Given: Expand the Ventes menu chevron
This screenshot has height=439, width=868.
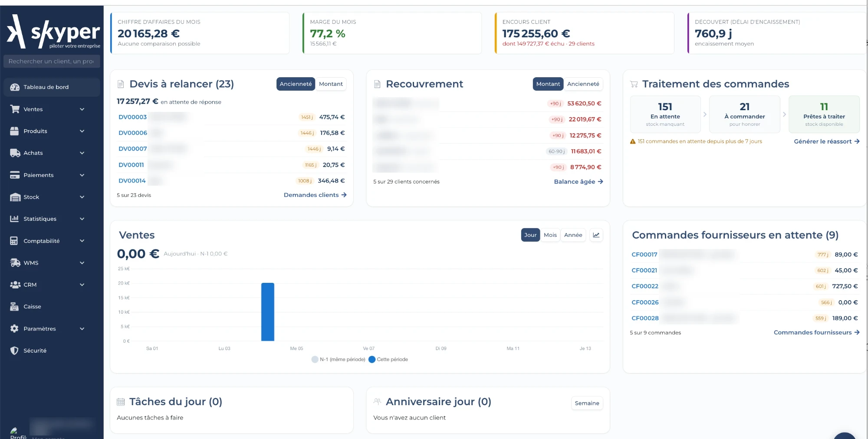Looking at the screenshot, I should coord(82,109).
